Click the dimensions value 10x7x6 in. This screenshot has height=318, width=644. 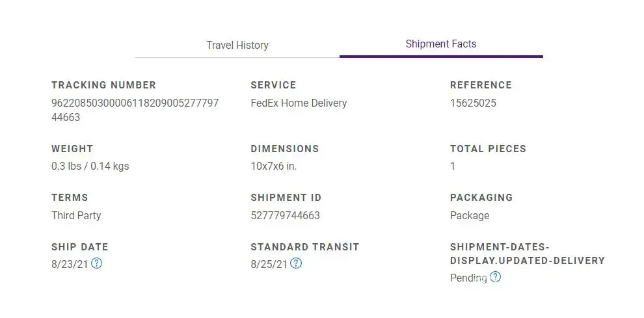(x=273, y=166)
